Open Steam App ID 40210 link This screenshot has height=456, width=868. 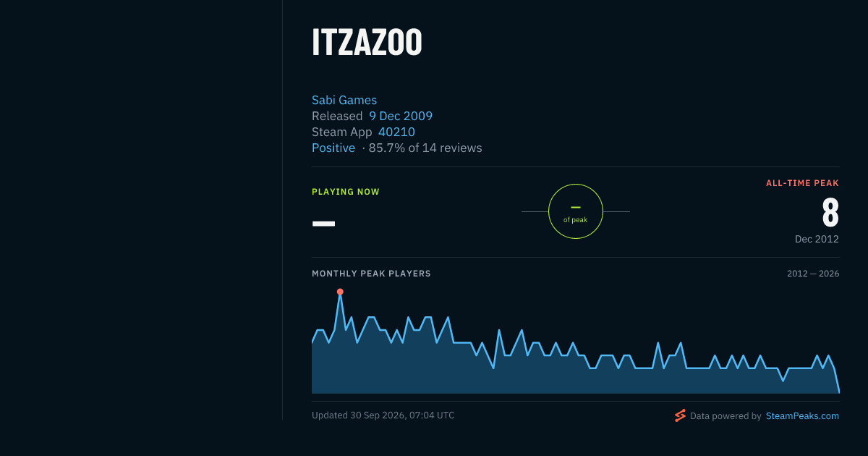(x=396, y=132)
